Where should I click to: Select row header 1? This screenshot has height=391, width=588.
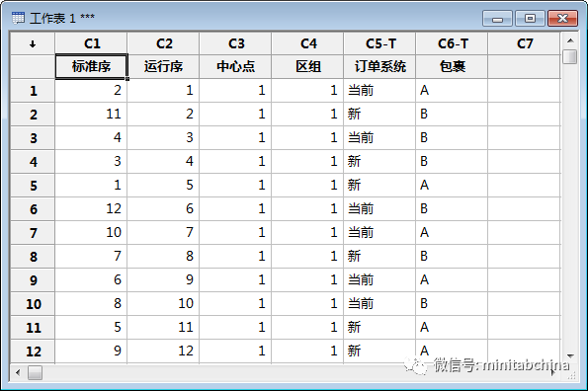[33, 90]
